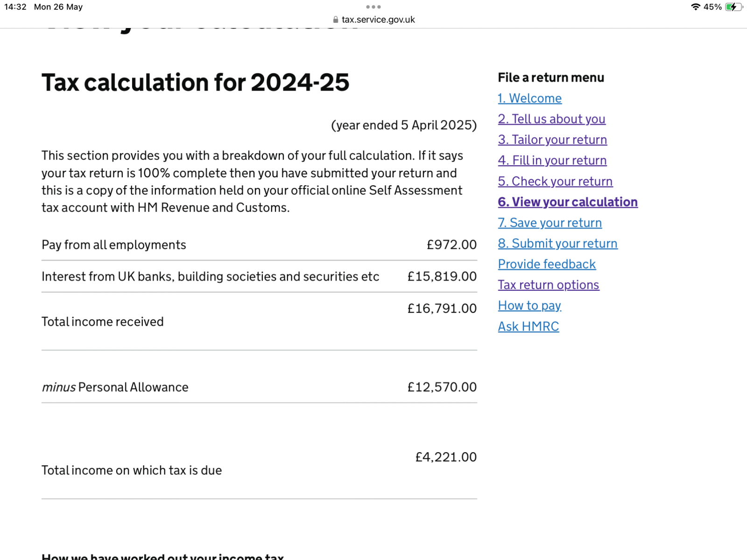
Task: Click the Provide feedback link
Action: 547,264
